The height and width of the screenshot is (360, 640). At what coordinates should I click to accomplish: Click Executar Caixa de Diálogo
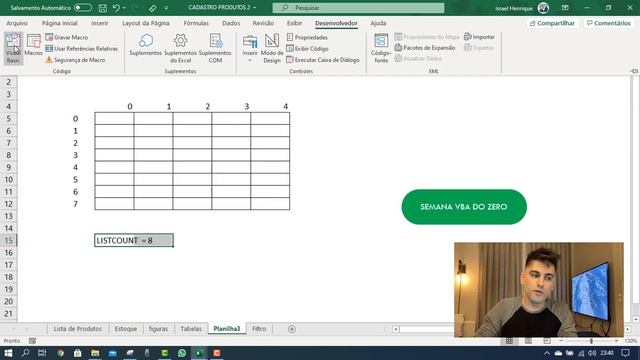(323, 60)
